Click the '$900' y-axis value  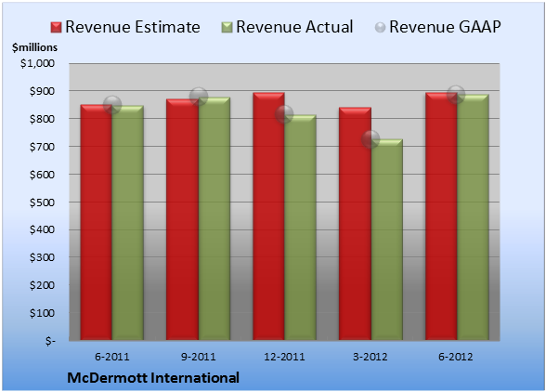coord(42,91)
